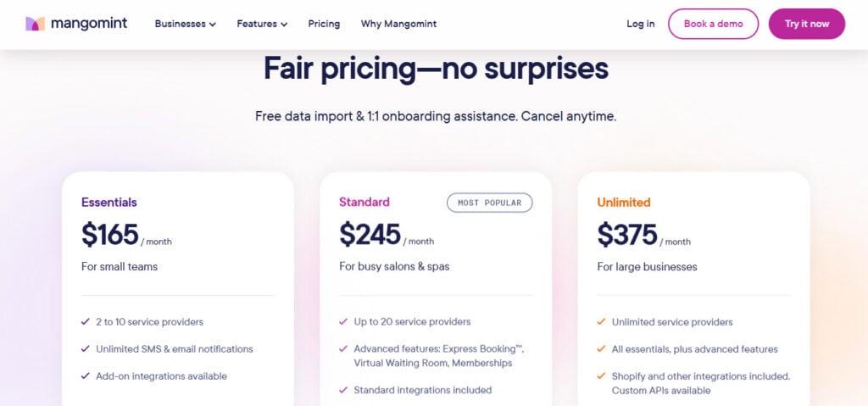Screen dimensions: 868x406
Task: Click checkmark beside Up to 20 service providers
Action: click(343, 321)
